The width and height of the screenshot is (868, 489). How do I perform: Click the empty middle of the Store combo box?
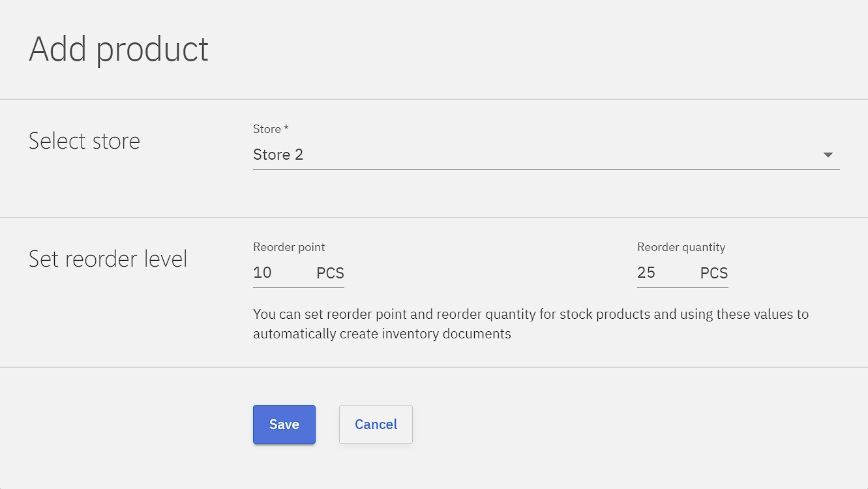coord(548,155)
